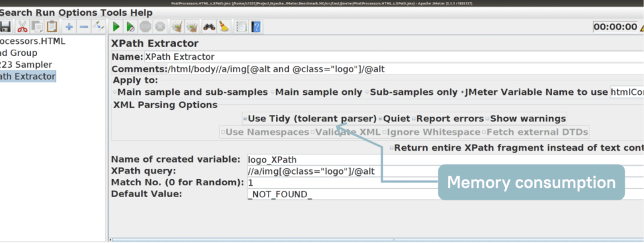Click the XML Parsing Options label

pyautogui.click(x=165, y=105)
